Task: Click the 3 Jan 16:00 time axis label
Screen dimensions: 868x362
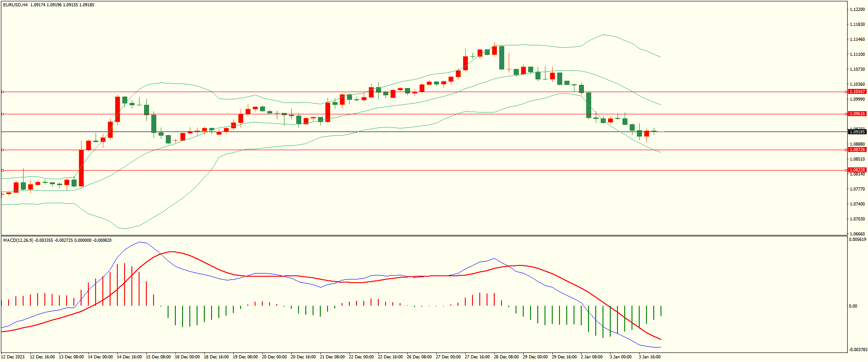Action: click(650, 357)
